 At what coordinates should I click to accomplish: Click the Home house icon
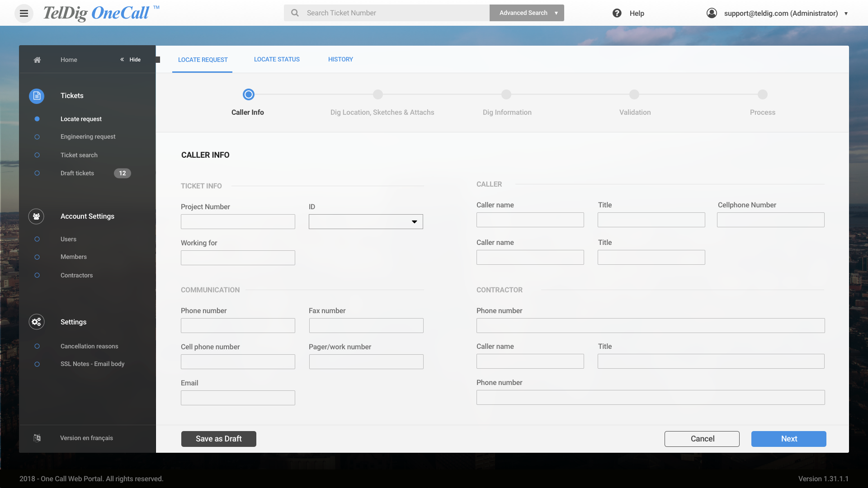(37, 60)
